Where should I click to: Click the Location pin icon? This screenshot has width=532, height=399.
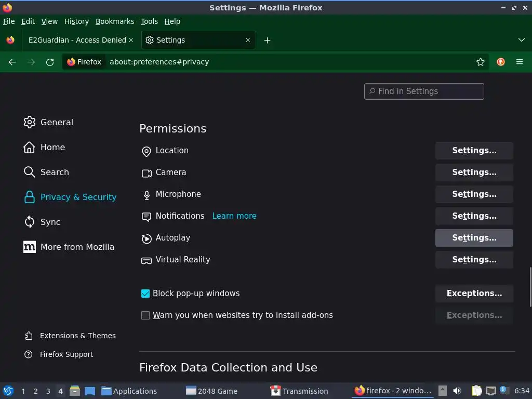146,151
